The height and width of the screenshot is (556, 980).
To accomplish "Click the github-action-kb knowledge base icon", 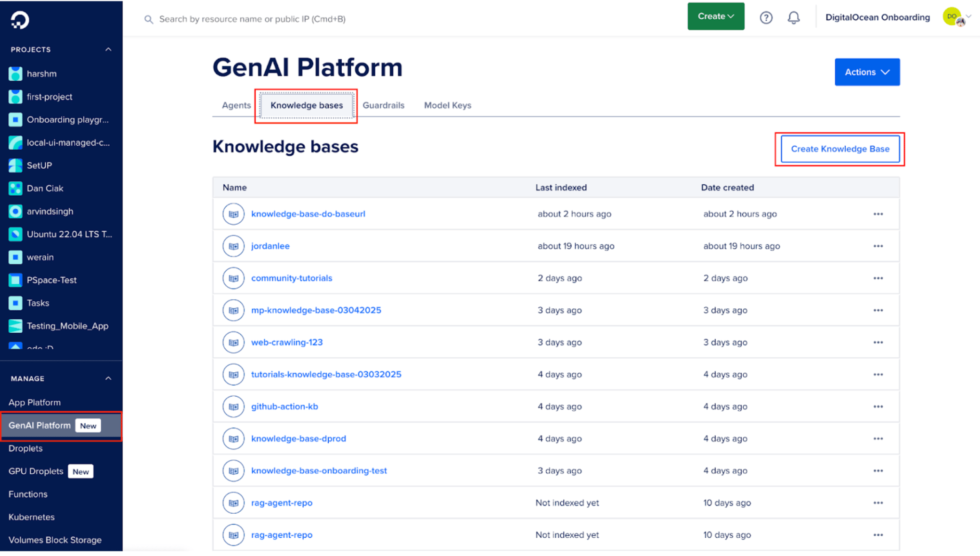I will click(x=233, y=406).
